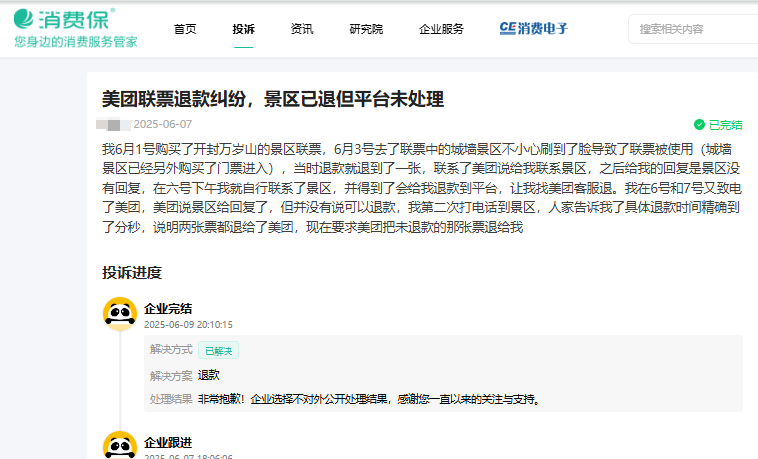This screenshot has height=459, width=758.
Task: Click the 消费保 logo
Action: click(64, 19)
